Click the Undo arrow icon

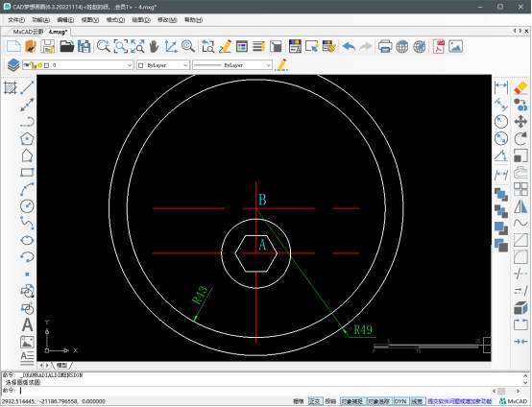click(349, 46)
